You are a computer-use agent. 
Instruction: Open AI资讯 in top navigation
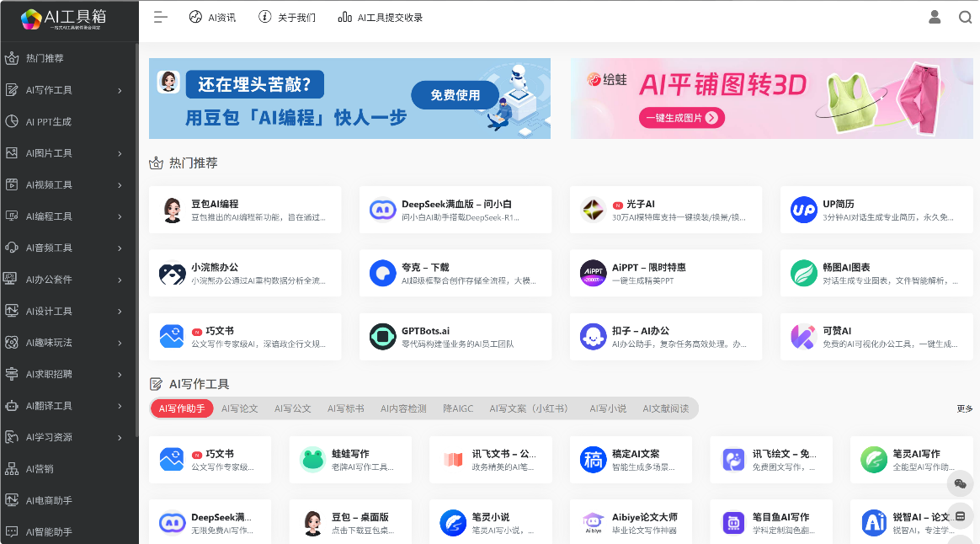212,18
